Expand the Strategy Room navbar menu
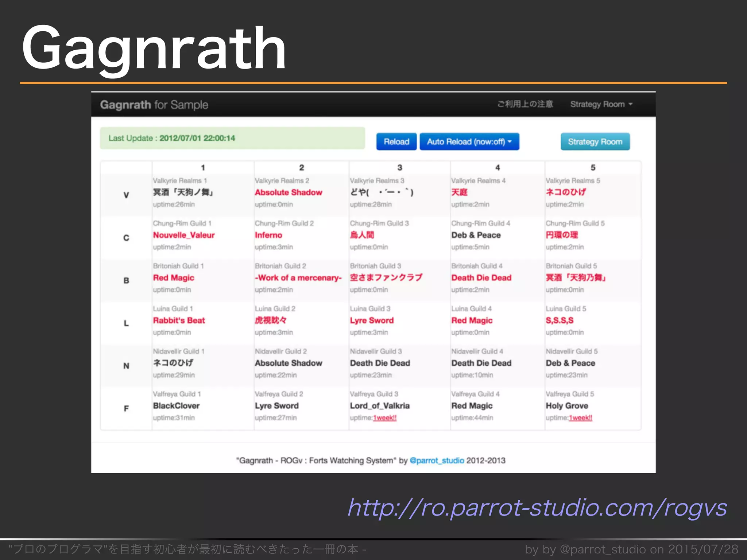The height and width of the screenshot is (560, 747). tap(601, 104)
